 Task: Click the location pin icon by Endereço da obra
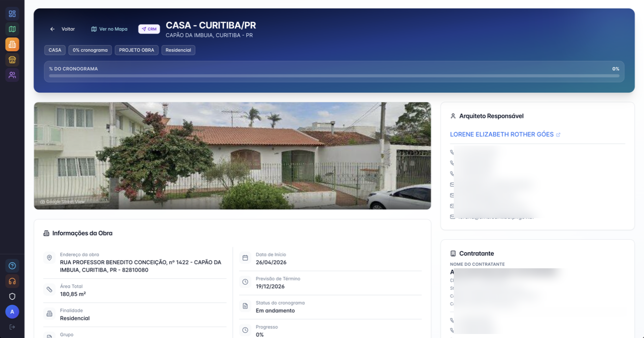tap(49, 258)
